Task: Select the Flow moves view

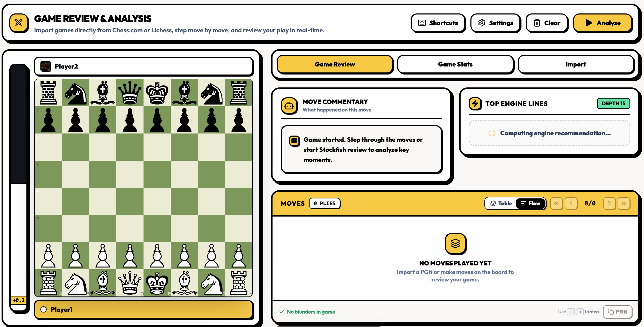Action: (x=530, y=203)
